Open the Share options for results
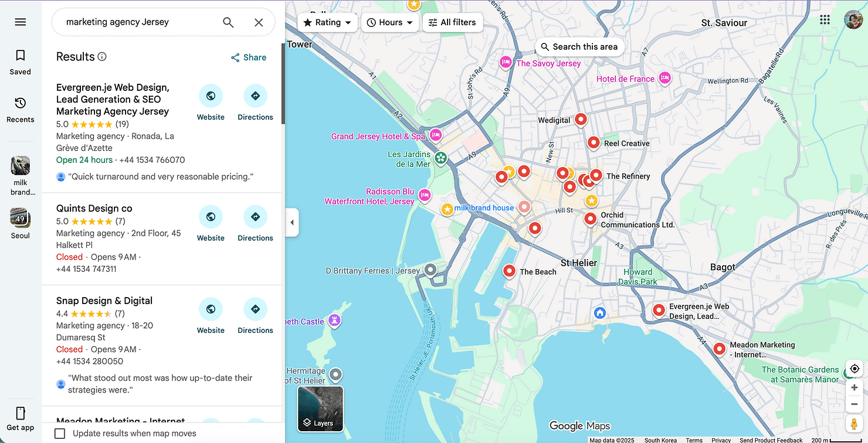Viewport: 868px width, 443px height. (248, 57)
